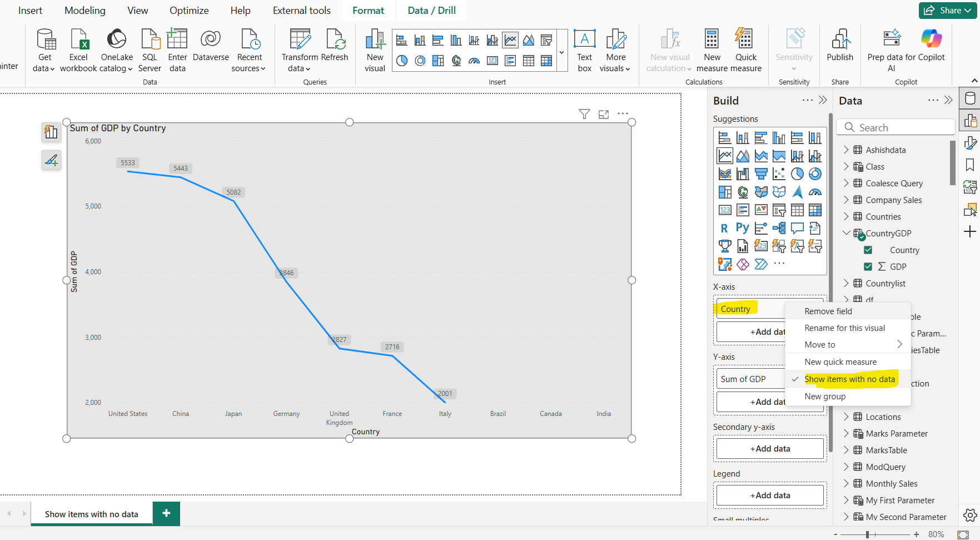
Task: Expand the Monthly Sales table
Action: [847, 483]
